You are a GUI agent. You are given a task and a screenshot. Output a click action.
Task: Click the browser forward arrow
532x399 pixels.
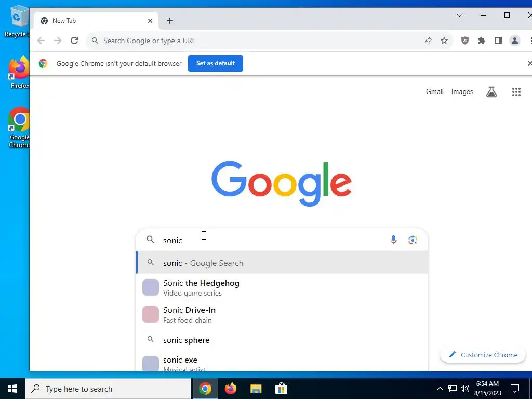click(58, 41)
